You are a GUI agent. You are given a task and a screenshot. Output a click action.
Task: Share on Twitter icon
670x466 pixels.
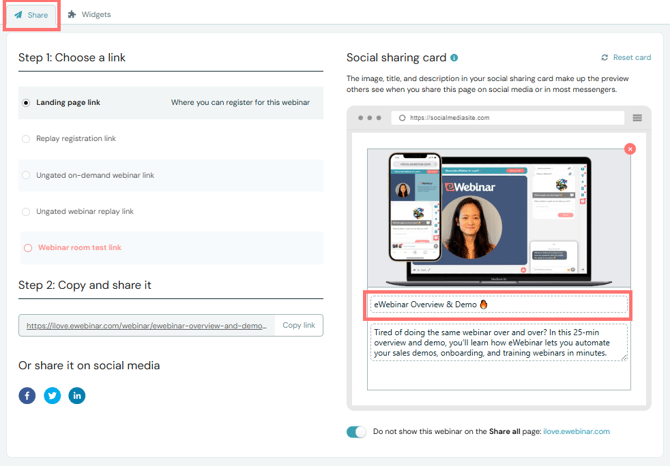[52, 395]
